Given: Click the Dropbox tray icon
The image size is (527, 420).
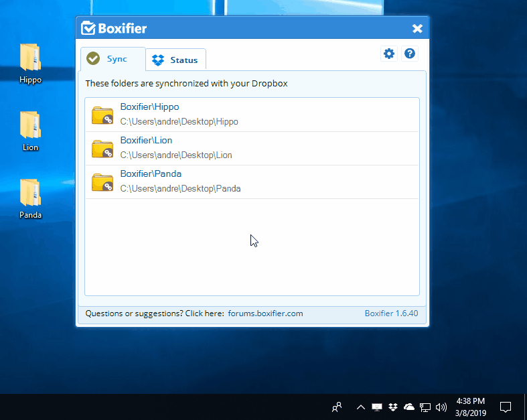Looking at the screenshot, I should 393,407.
